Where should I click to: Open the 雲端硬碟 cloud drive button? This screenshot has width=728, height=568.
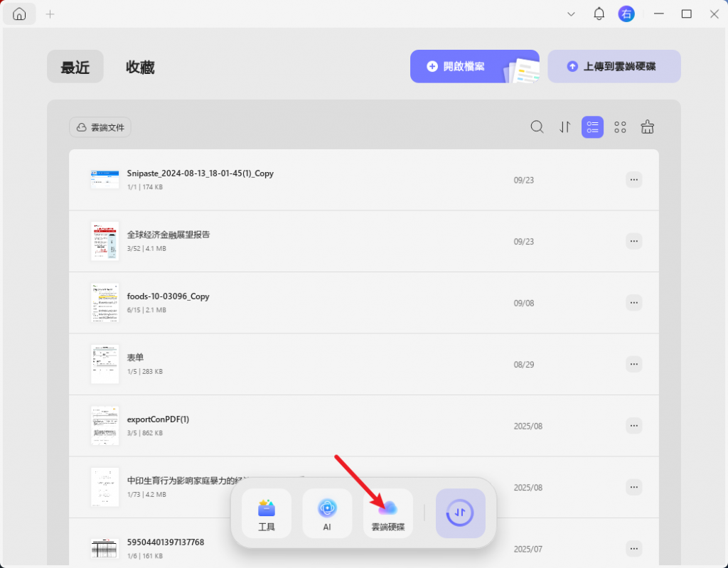click(x=388, y=514)
